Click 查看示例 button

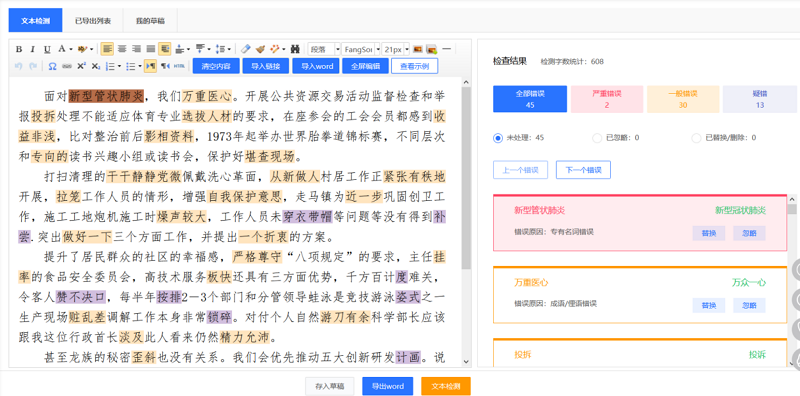[414, 66]
